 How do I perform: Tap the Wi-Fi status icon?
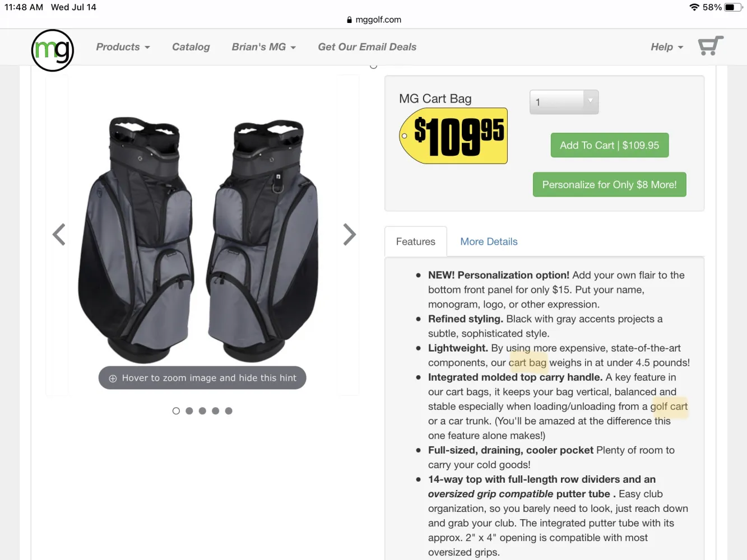(694, 7)
